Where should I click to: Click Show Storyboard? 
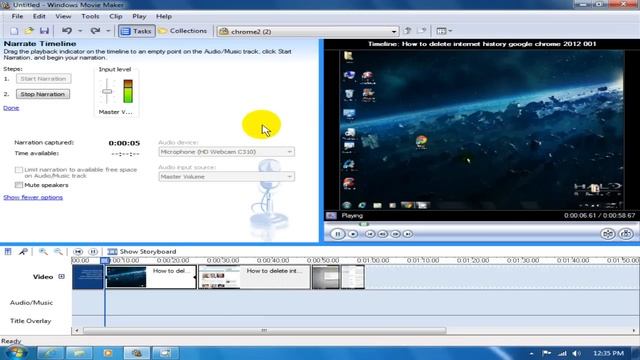(142, 251)
